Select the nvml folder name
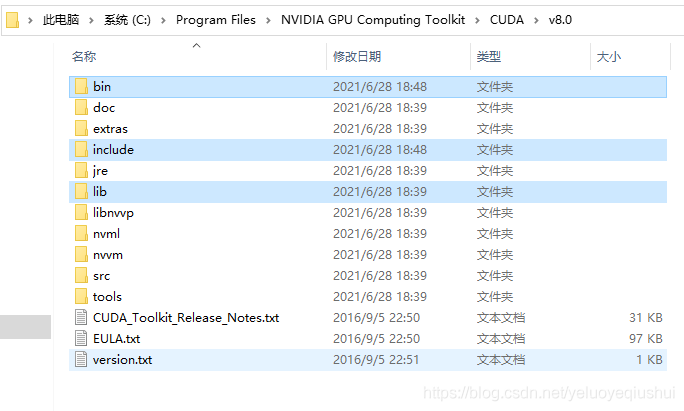 (x=106, y=233)
